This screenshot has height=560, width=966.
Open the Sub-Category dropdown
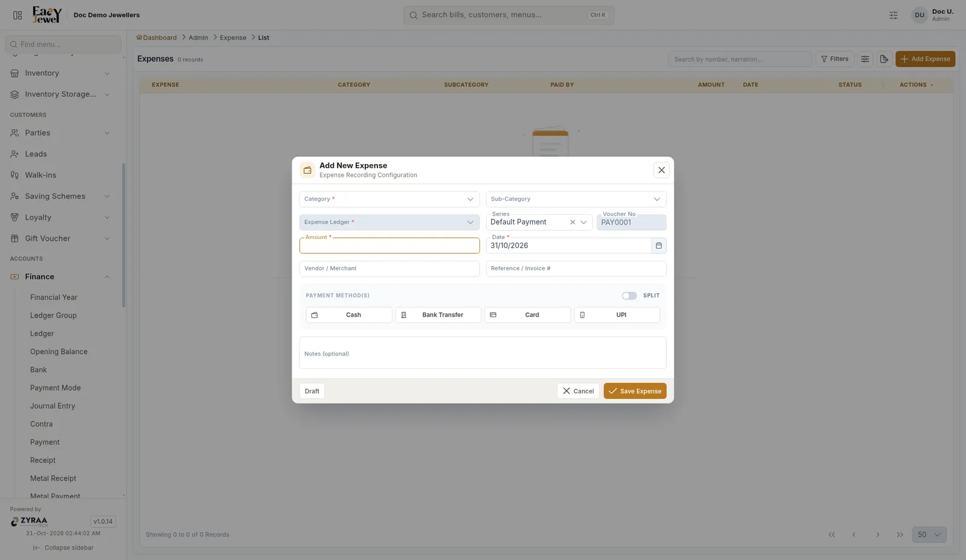(x=576, y=199)
